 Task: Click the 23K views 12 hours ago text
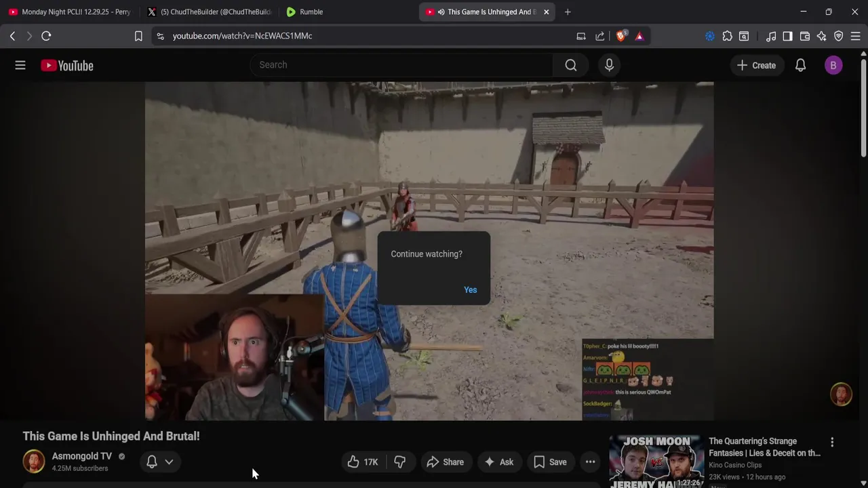click(x=747, y=476)
